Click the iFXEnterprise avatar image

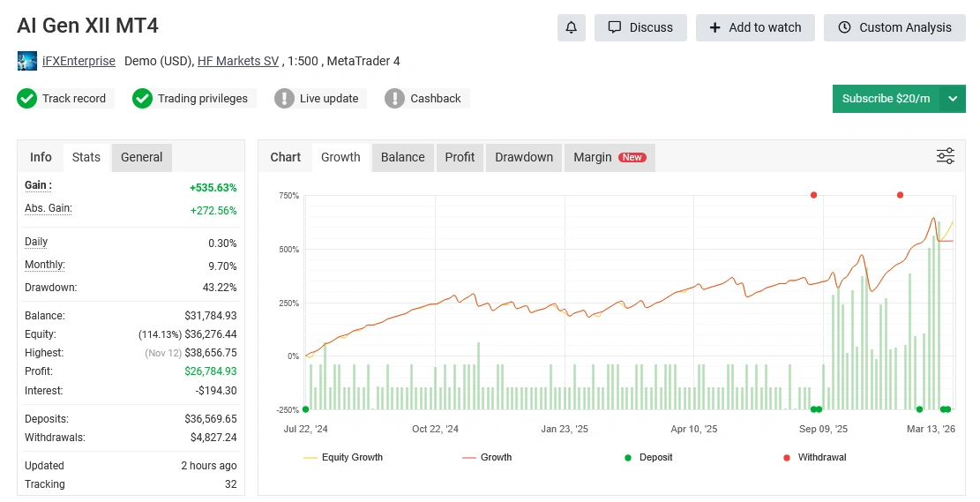pos(26,61)
